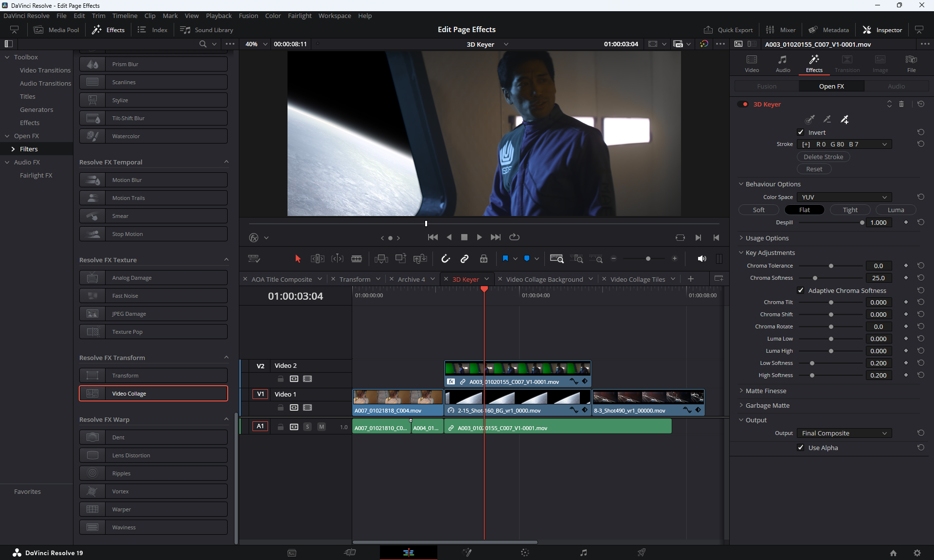This screenshot has height=560, width=934.
Task: Open the Color Space YUV dropdown
Action: tap(844, 197)
